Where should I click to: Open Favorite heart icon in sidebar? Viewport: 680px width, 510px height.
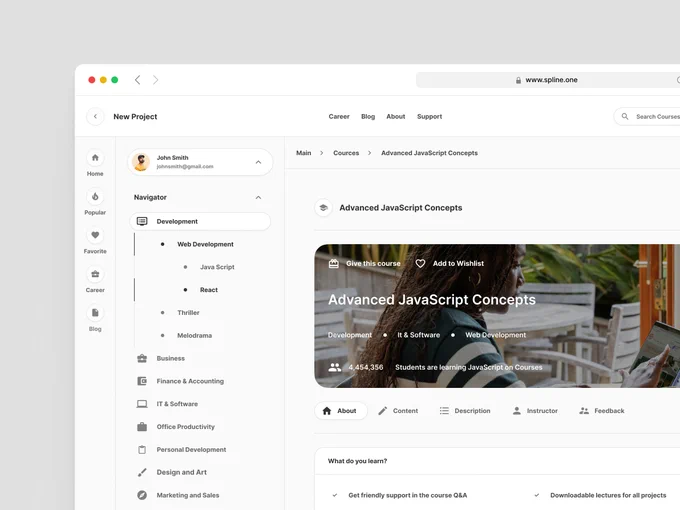point(95,235)
